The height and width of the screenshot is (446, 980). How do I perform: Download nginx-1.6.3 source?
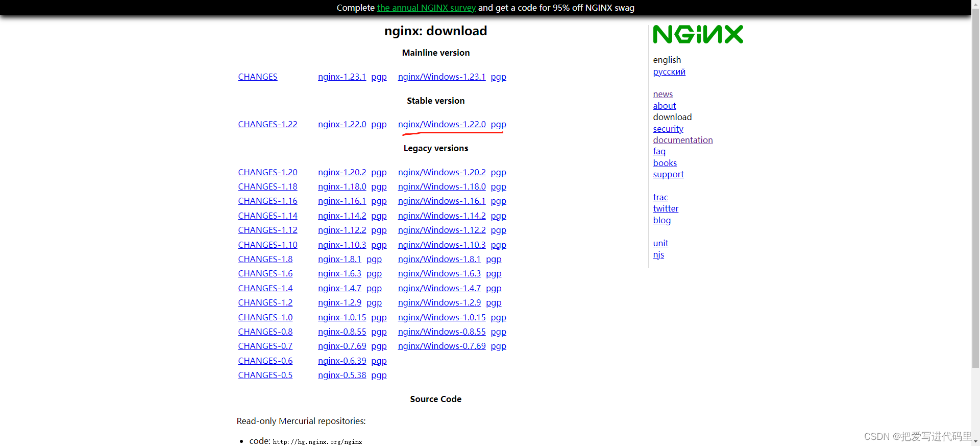(x=339, y=273)
